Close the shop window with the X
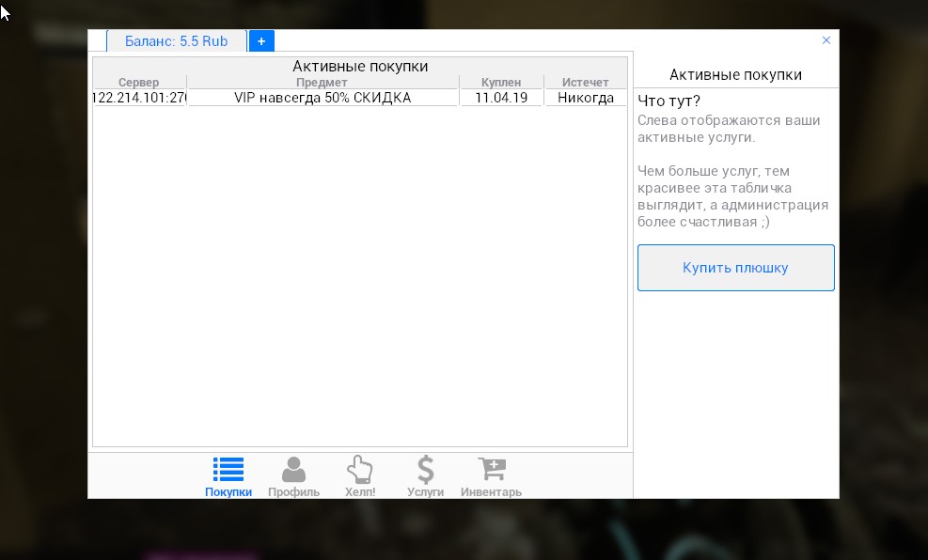This screenshot has height=560, width=928. (826, 40)
